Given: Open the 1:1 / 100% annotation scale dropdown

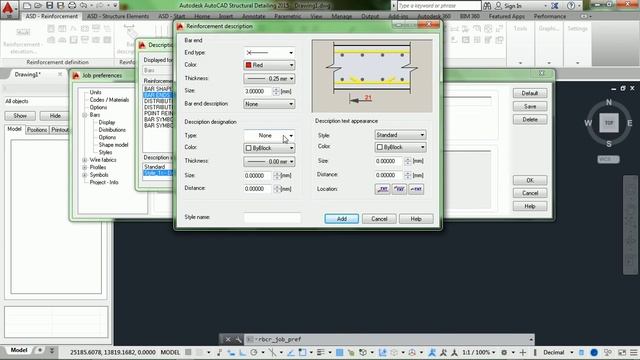Looking at the screenshot, I should [x=479, y=352].
